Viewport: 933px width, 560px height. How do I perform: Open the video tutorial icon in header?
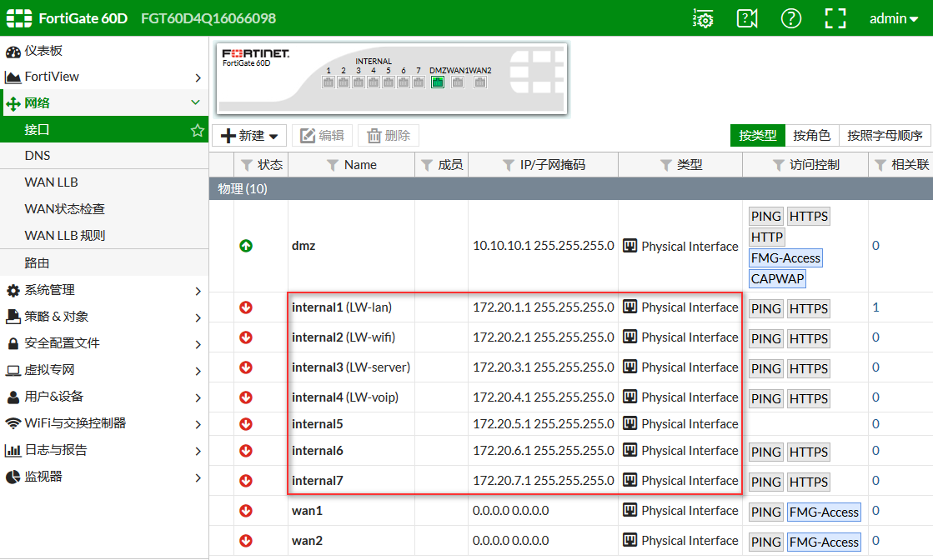pyautogui.click(x=747, y=18)
